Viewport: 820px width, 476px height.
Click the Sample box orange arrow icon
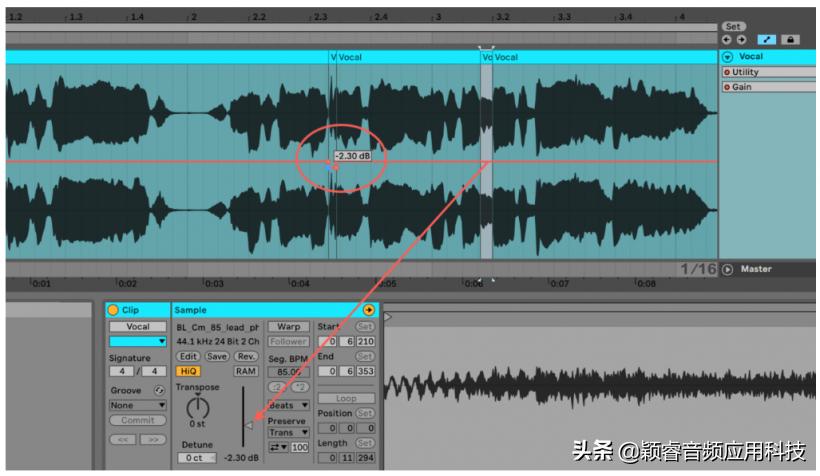369,310
